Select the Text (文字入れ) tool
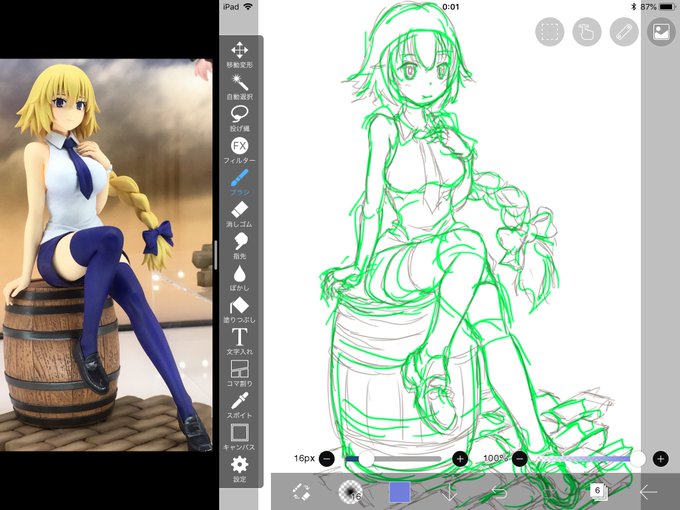The image size is (680, 510). point(239,341)
